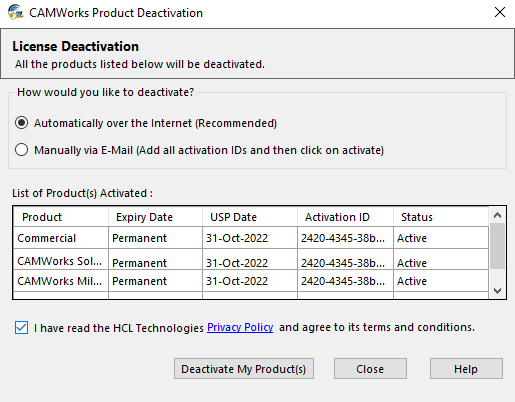Click Active status in Commercial row
The image size is (515, 402).
(441, 238)
